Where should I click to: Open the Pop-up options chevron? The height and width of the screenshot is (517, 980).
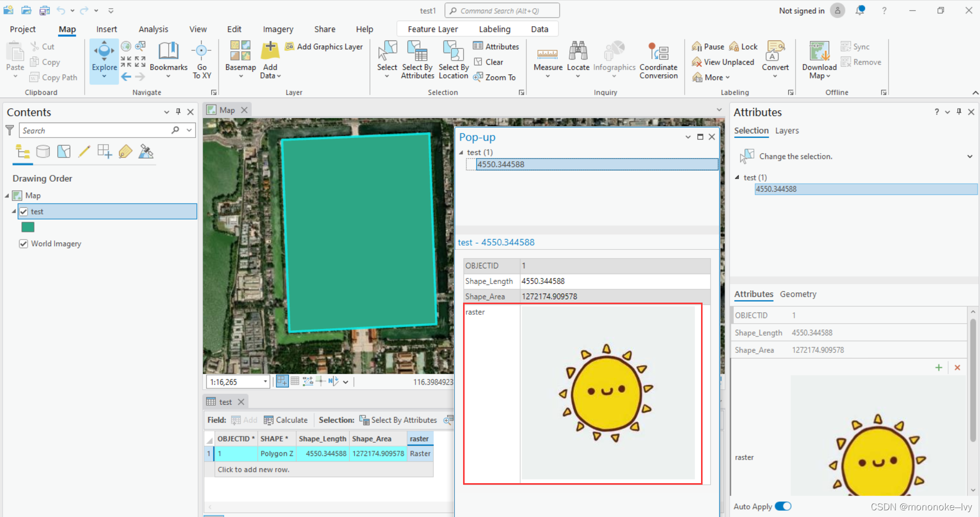(x=688, y=137)
